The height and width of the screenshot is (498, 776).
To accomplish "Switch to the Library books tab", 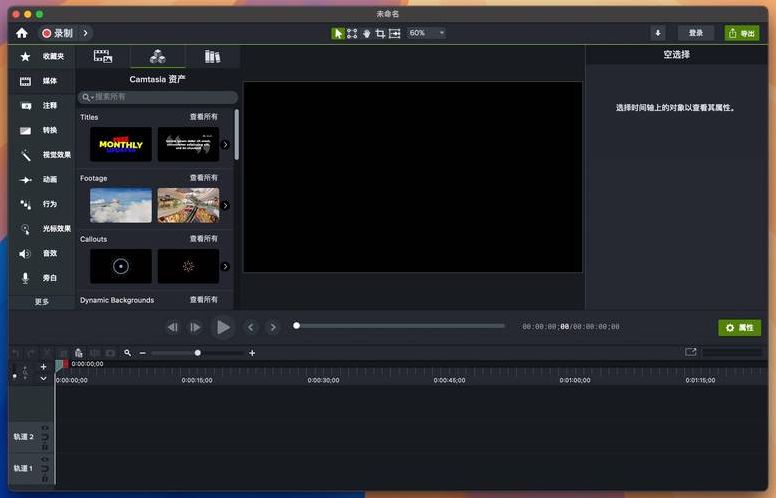I will click(212, 57).
